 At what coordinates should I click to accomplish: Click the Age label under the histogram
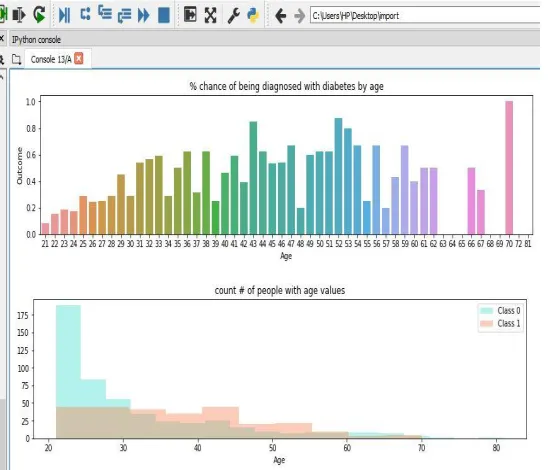pyautogui.click(x=279, y=460)
